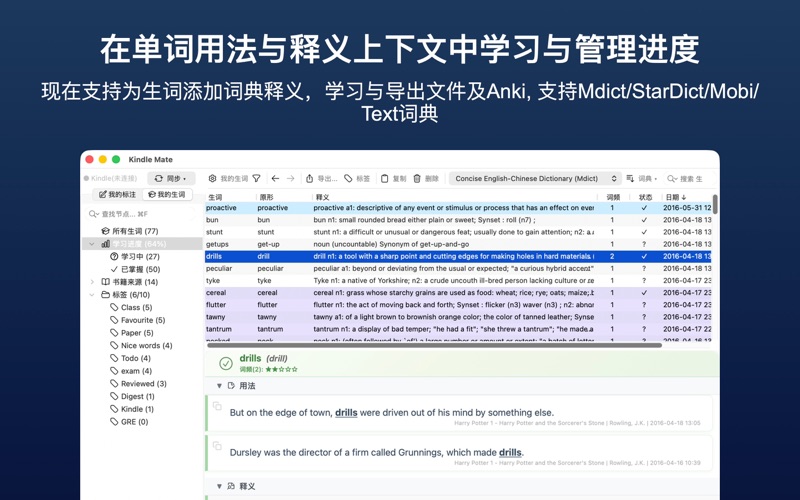Click the 删除 delete toolbar button
The width and height of the screenshot is (800, 500).
426,178
